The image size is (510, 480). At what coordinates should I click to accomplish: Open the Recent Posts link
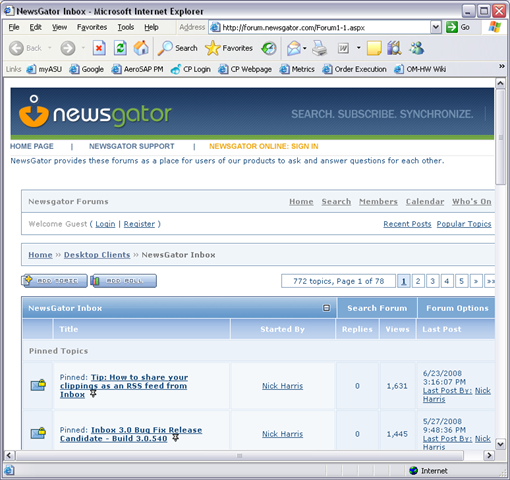pos(407,224)
